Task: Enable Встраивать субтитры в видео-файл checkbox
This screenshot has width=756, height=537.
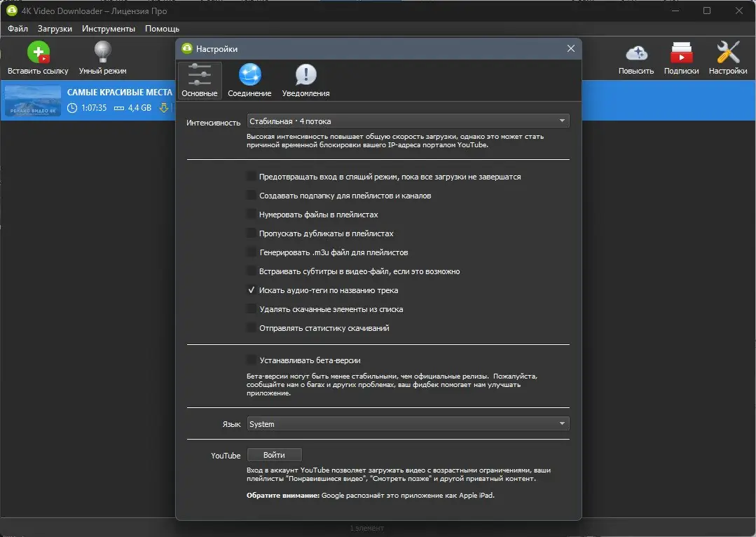Action: pyautogui.click(x=252, y=271)
